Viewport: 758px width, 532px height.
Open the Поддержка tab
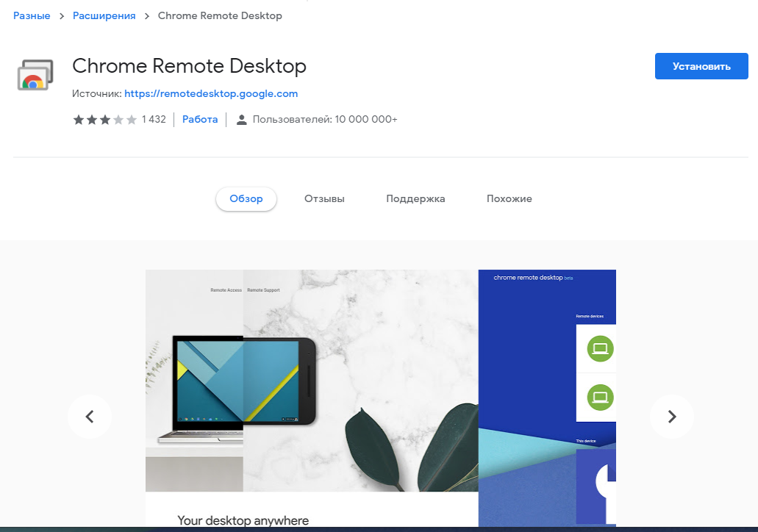click(x=415, y=198)
